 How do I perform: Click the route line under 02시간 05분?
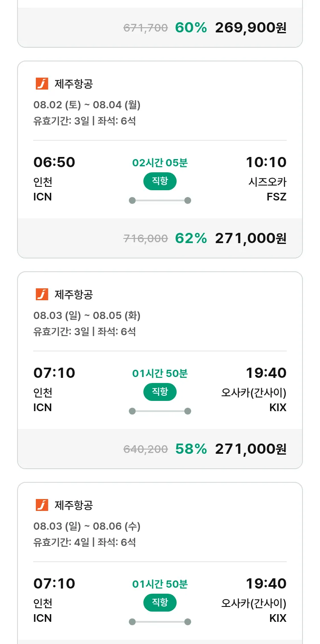[x=160, y=200]
